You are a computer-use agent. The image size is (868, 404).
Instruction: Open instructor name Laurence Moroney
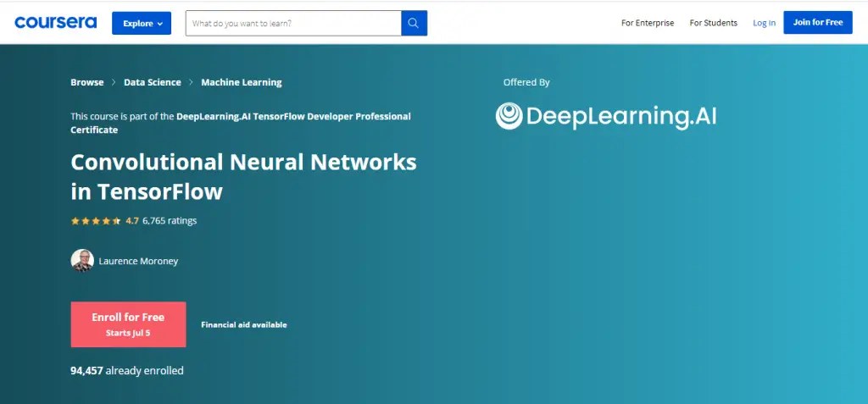click(138, 261)
